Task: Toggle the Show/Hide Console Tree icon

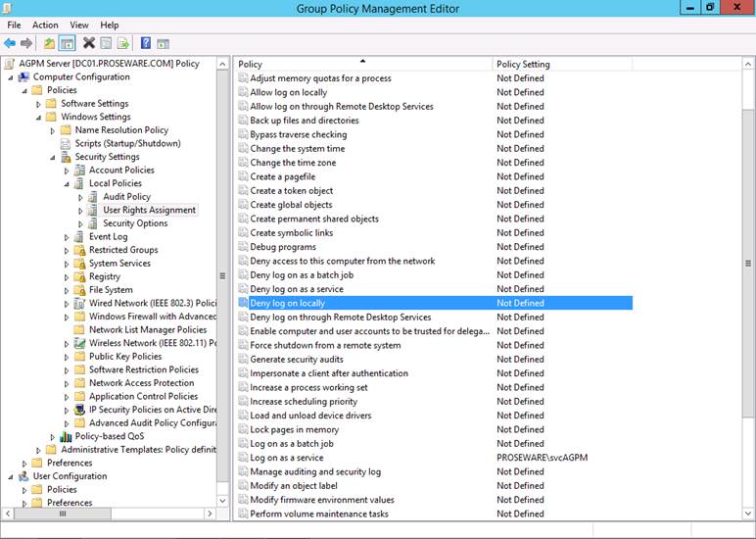Action: (x=67, y=43)
